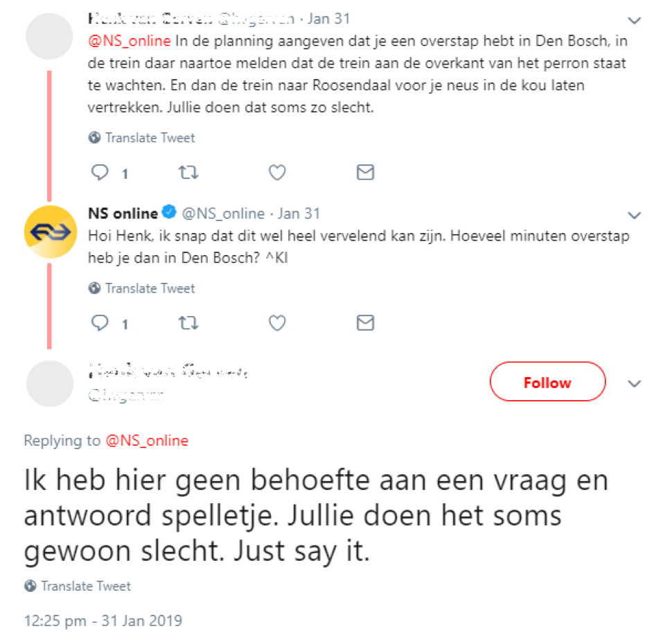The image size is (672, 644).
Task: Reply to the first tweet about Den Bosch
Action: point(101,173)
